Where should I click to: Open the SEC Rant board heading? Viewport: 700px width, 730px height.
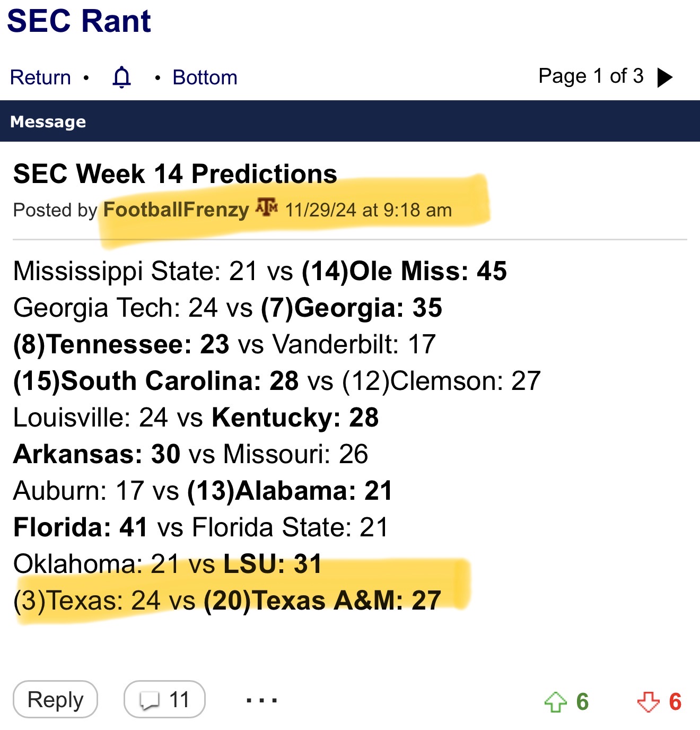click(79, 21)
